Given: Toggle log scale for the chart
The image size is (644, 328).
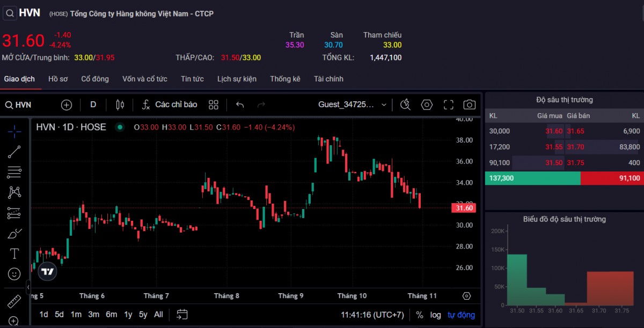Looking at the screenshot, I should coord(435,315).
